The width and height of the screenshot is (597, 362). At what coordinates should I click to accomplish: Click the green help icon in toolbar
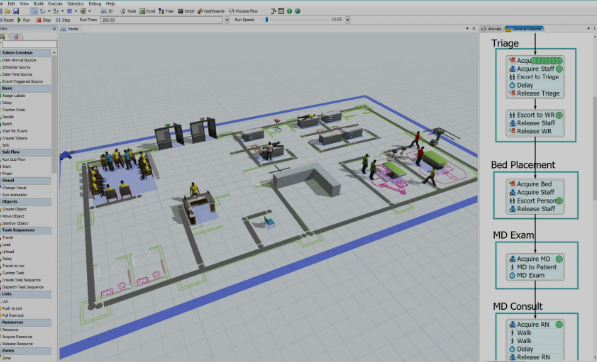[289, 11]
